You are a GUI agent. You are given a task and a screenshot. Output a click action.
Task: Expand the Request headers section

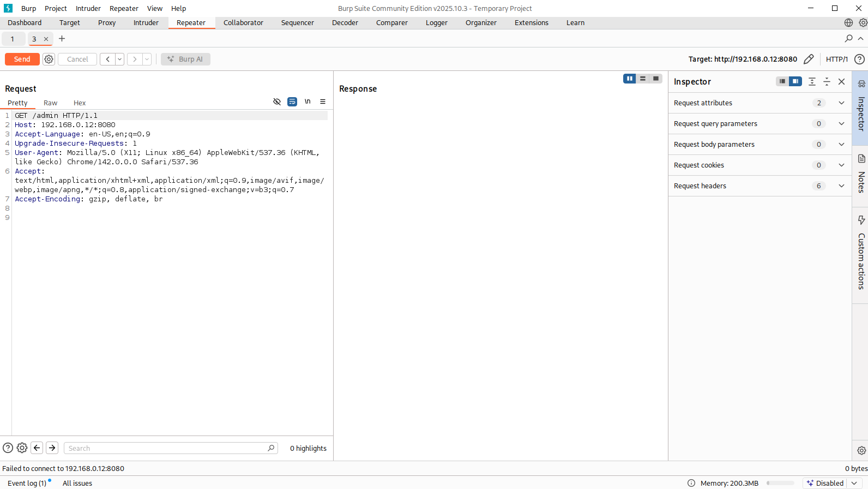coord(841,186)
